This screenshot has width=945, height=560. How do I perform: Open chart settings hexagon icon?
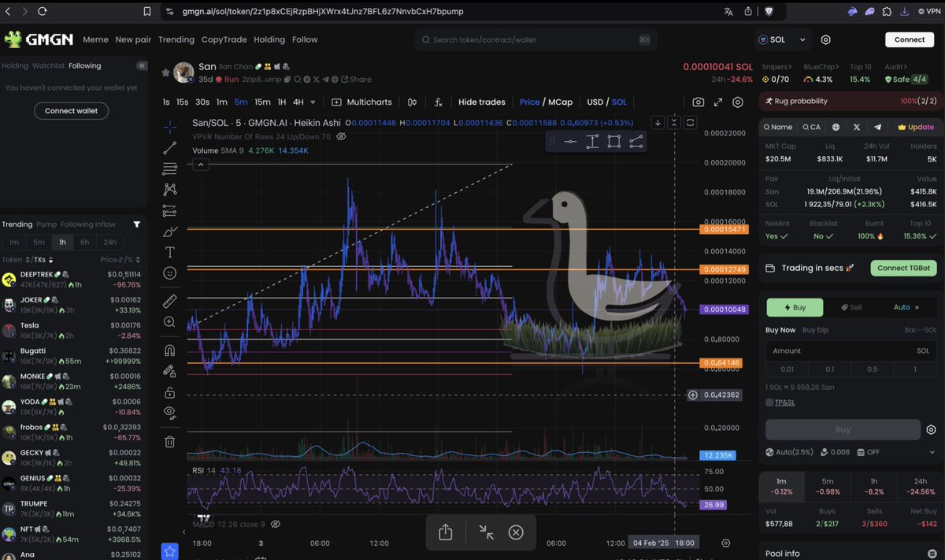point(738,102)
